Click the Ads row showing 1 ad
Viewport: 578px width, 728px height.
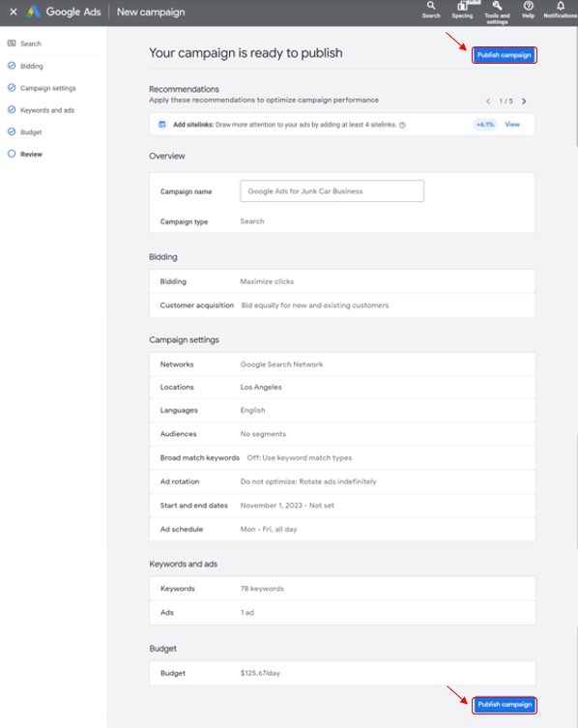342,613
